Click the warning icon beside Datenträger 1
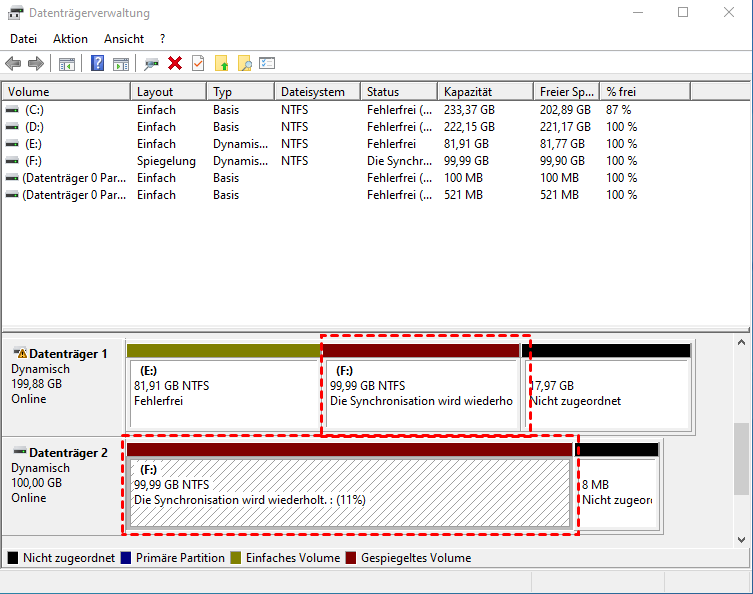This screenshot has width=753, height=594. pyautogui.click(x=20, y=353)
